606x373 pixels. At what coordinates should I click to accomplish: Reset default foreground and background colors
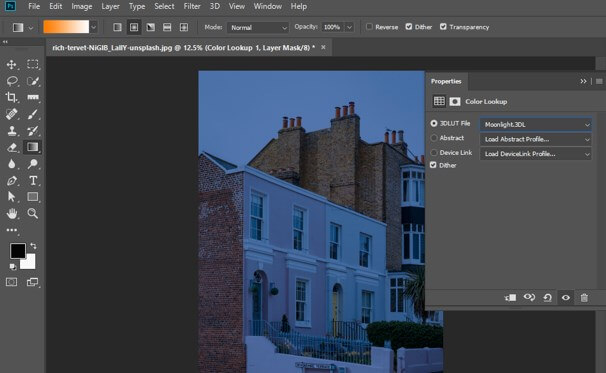tap(13, 266)
